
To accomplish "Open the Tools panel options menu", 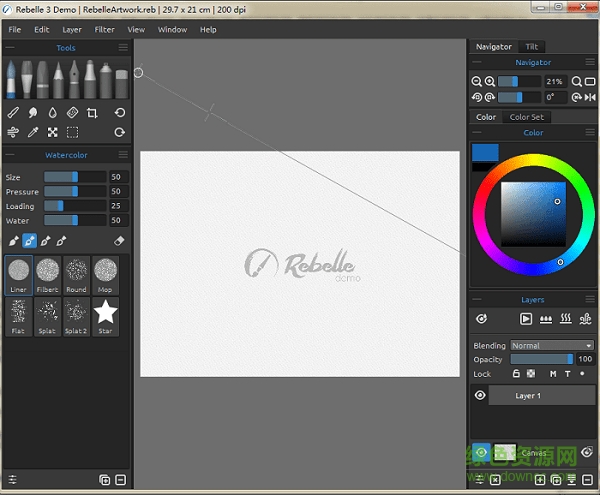I will [x=123, y=47].
